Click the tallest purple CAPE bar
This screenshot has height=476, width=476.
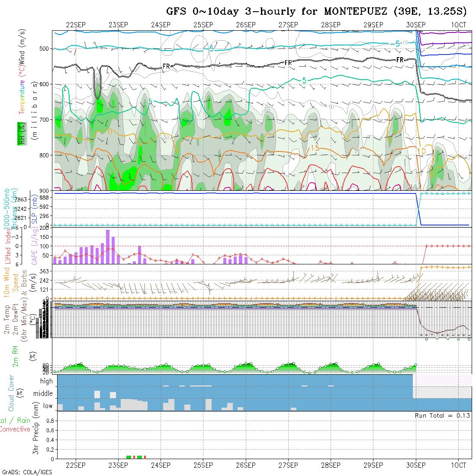click(108, 247)
